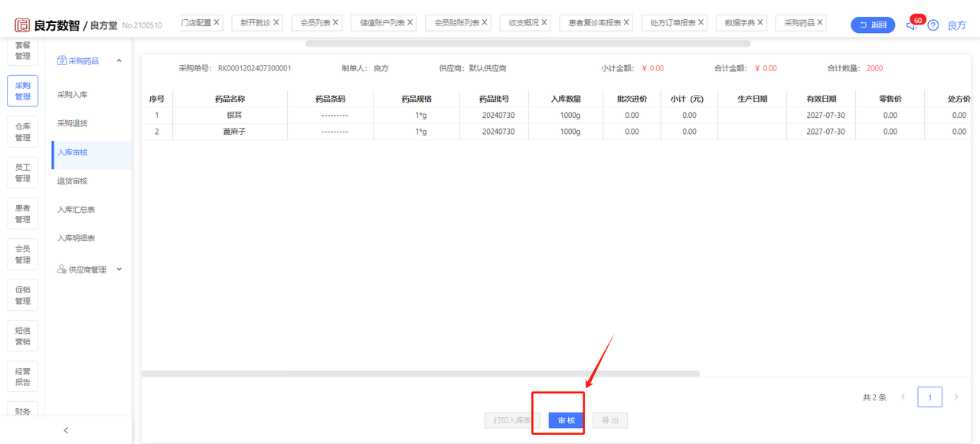This screenshot has width=980, height=444.
Task: Click purchase order number RK0001202407300001
Action: [254, 68]
